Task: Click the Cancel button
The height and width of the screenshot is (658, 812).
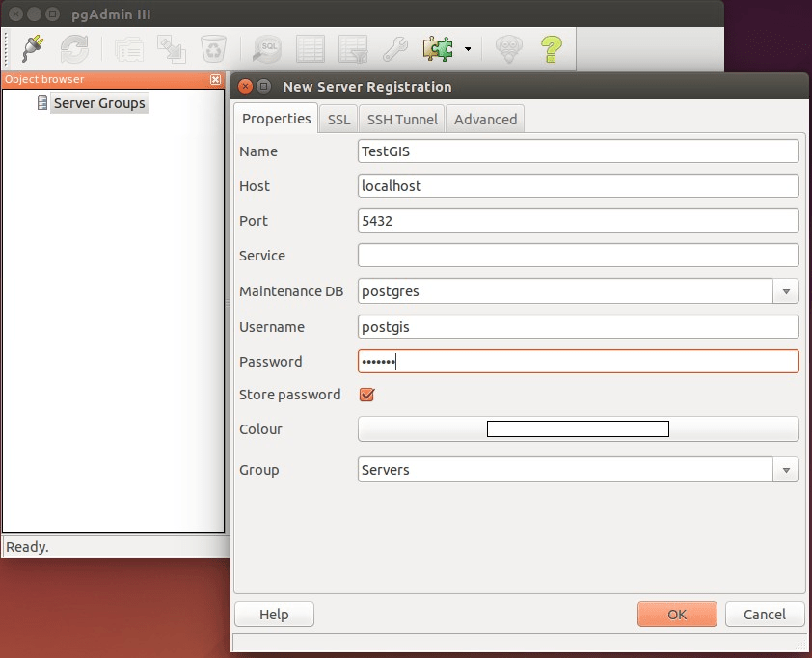Action: click(765, 615)
